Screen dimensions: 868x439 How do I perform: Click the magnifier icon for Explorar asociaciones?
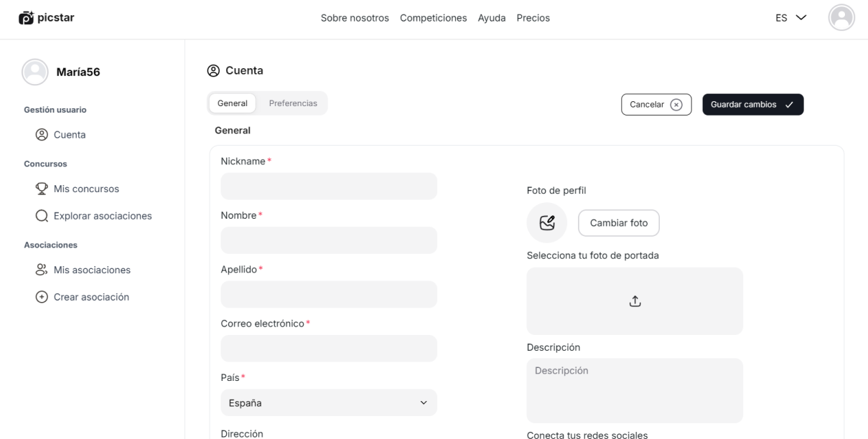42,216
